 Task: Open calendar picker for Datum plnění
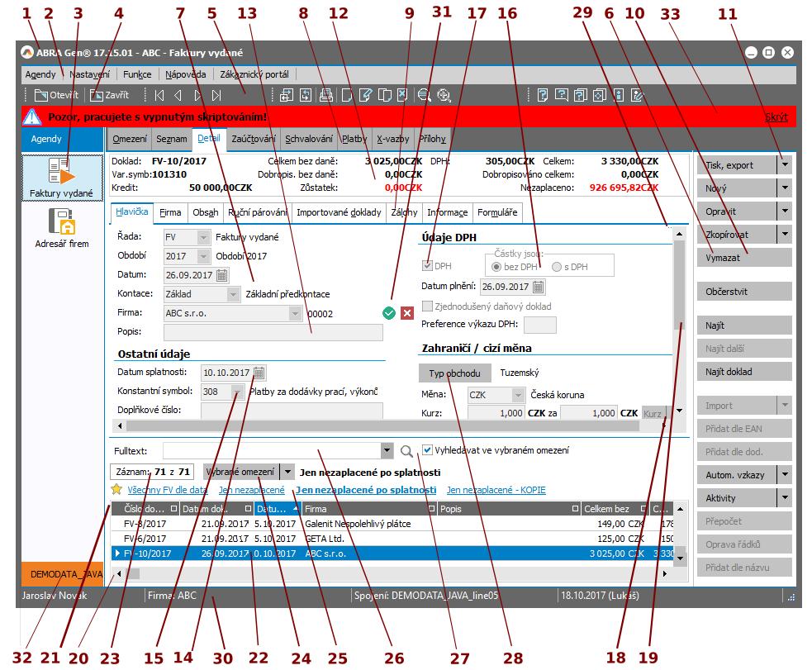coord(538,287)
